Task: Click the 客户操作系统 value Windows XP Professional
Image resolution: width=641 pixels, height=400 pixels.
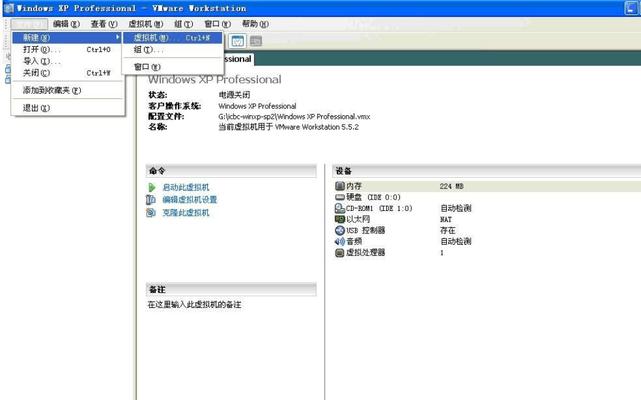Action: pyautogui.click(x=257, y=106)
